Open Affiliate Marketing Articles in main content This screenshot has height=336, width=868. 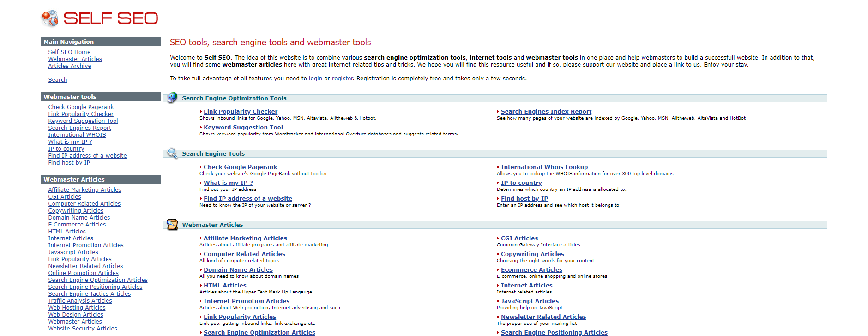[245, 238]
